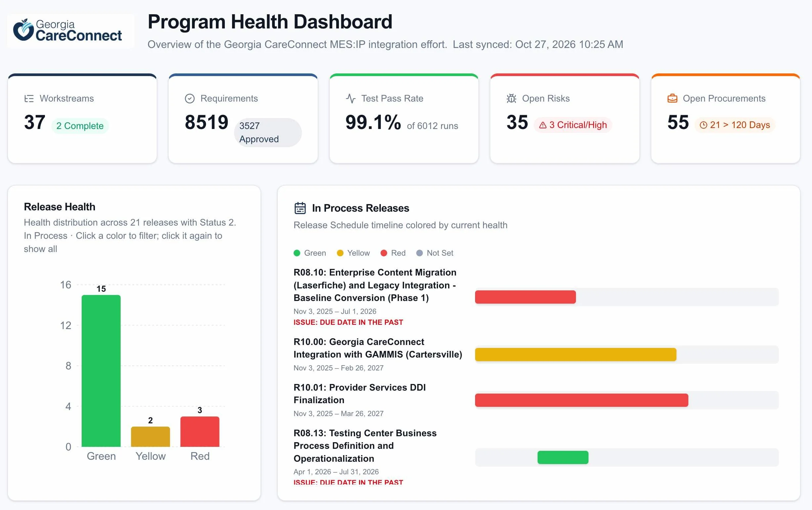Viewport: 812px width, 510px height.
Task: Click the Workstreams count 37
Action: pyautogui.click(x=35, y=122)
